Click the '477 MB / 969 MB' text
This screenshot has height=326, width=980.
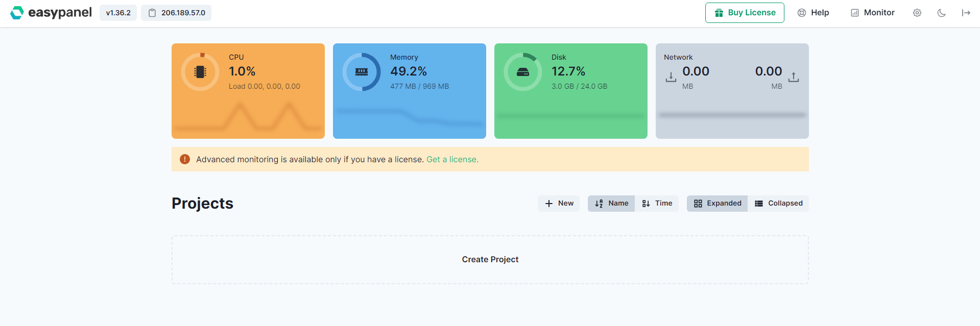[x=420, y=86]
